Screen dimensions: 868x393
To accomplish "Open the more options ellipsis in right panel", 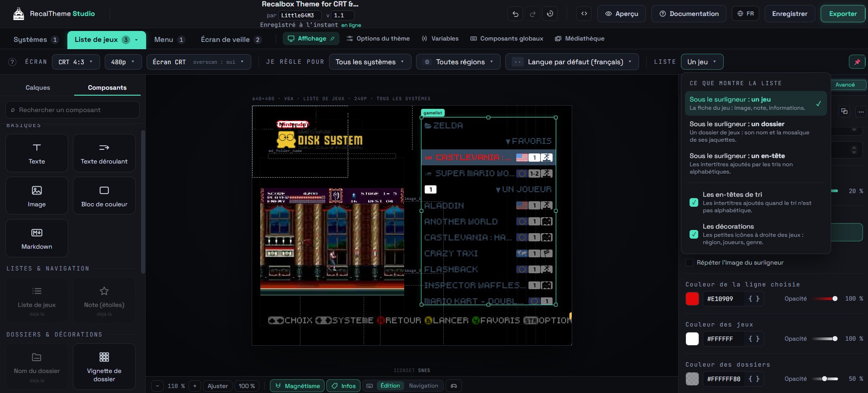I will pos(861,111).
